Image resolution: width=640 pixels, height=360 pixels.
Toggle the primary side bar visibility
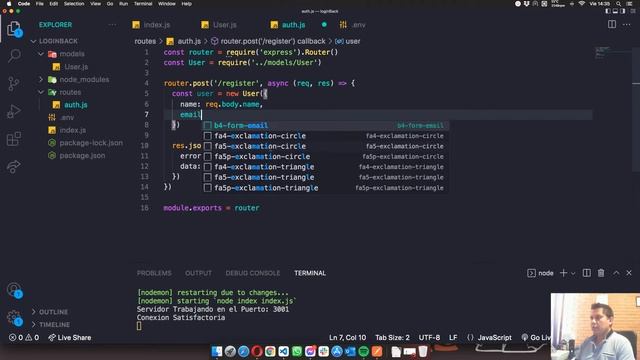pos(608,11)
